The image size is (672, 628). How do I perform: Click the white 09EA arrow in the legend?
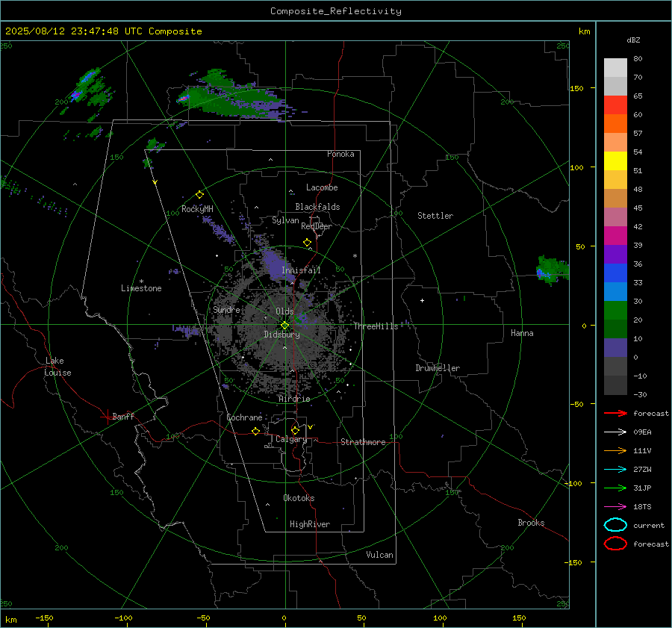click(x=615, y=432)
